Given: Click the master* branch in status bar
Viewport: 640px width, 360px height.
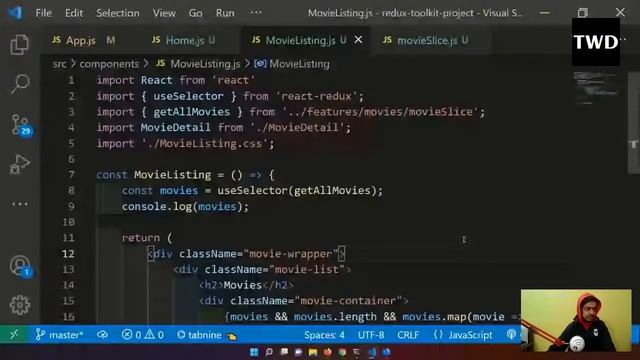Looking at the screenshot, I should click(x=60, y=335).
